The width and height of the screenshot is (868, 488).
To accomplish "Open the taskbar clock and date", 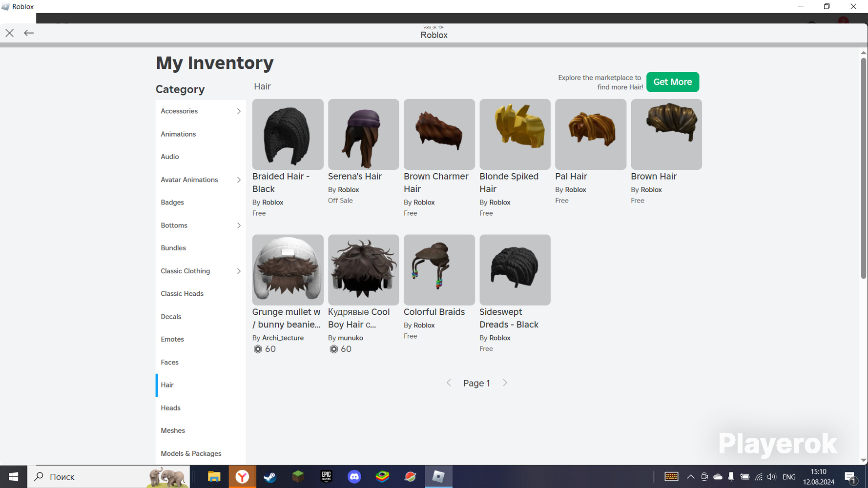I will 819,477.
